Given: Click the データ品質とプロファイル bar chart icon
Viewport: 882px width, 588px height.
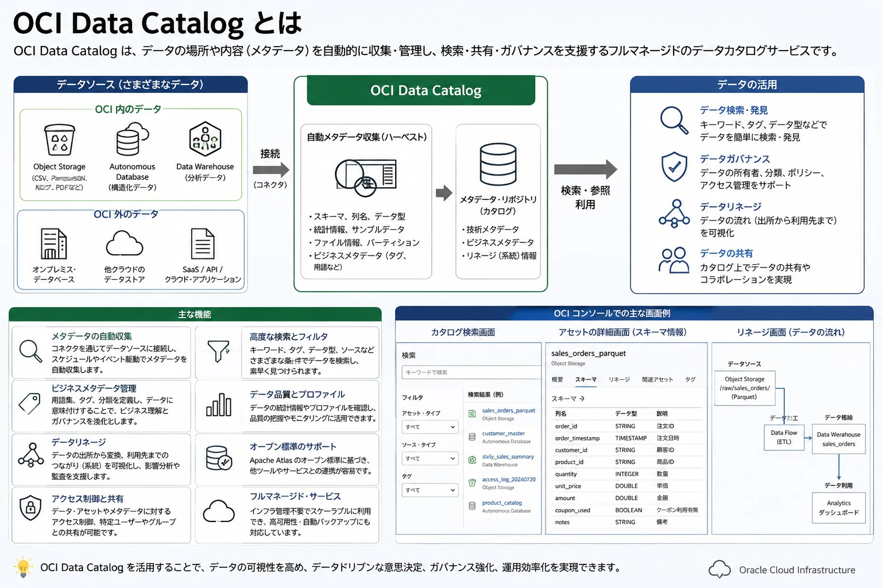Looking at the screenshot, I should tap(219, 405).
